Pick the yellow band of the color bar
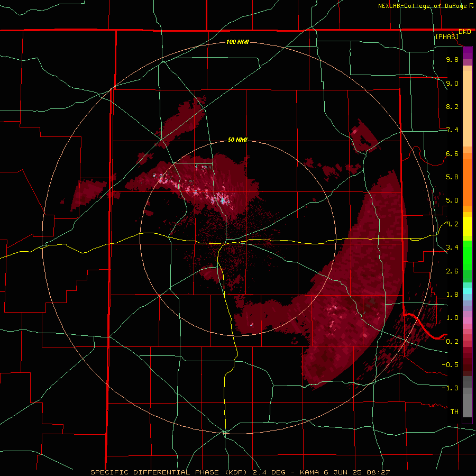This screenshot has height=476, width=476. pyautogui.click(x=467, y=226)
